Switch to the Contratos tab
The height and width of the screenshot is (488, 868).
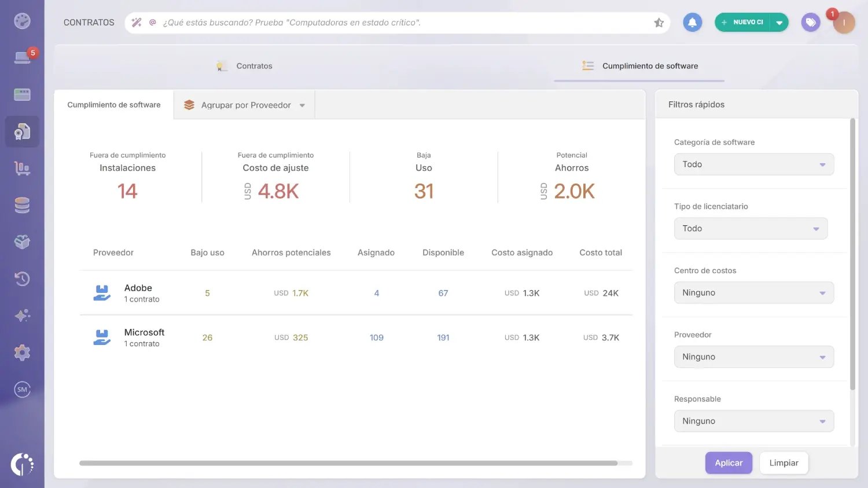pyautogui.click(x=244, y=66)
